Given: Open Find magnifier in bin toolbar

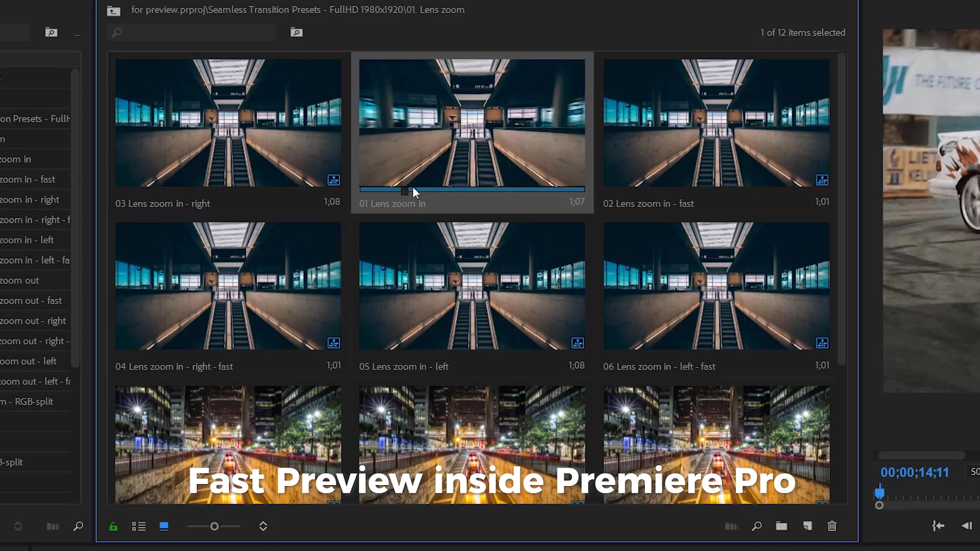Looking at the screenshot, I should [x=757, y=526].
